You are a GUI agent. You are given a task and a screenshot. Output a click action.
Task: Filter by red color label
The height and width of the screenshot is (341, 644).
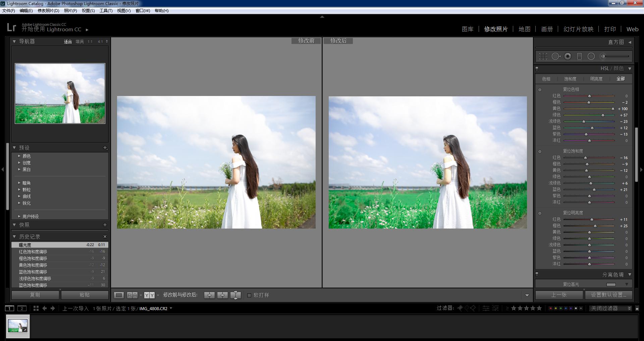pos(550,308)
